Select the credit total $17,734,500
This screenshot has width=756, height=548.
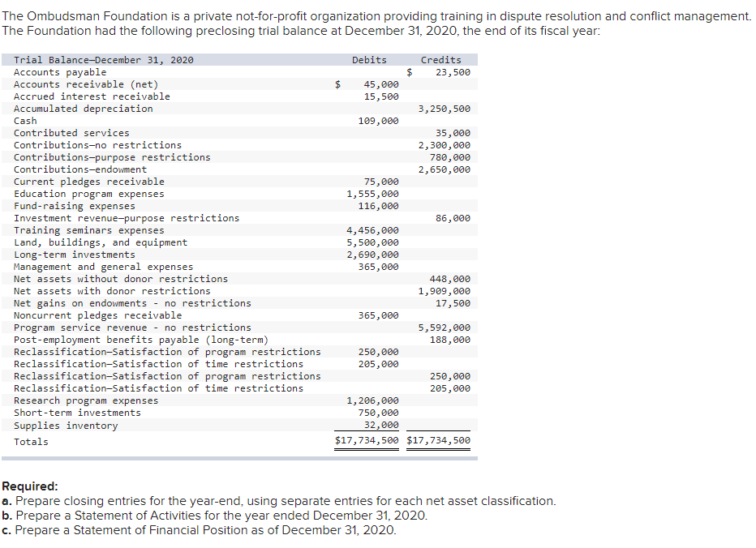(438, 440)
